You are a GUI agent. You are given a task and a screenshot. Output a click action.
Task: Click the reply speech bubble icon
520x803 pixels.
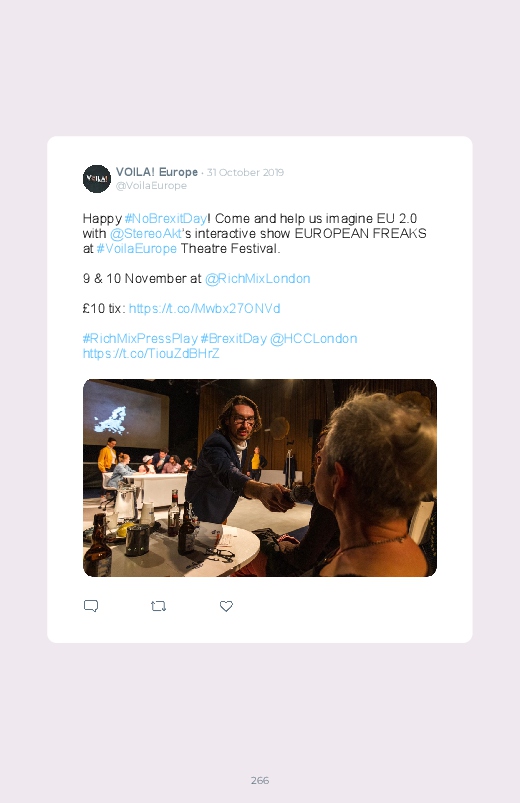pyautogui.click(x=91, y=606)
